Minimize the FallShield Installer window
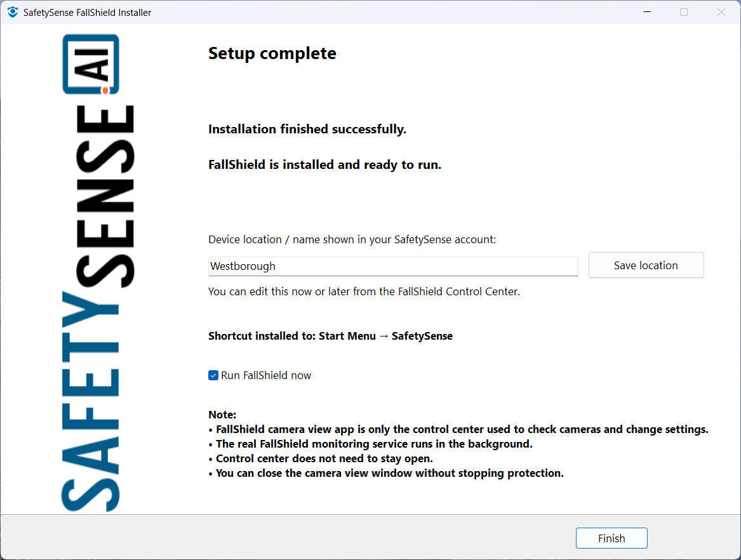Viewport: 741px width, 560px height. coord(647,12)
